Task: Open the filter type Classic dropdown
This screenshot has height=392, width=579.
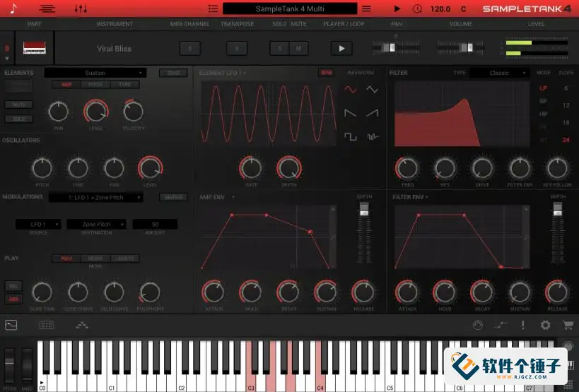Action: pos(499,73)
